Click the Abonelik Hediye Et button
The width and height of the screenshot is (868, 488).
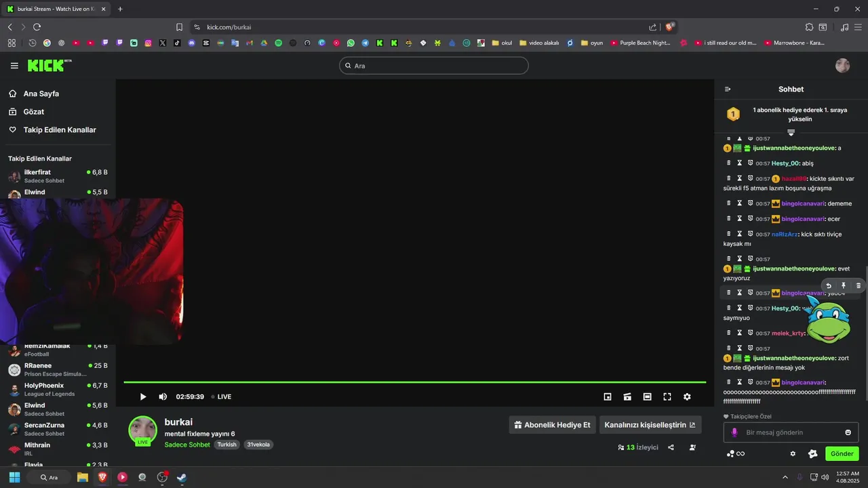click(x=552, y=425)
